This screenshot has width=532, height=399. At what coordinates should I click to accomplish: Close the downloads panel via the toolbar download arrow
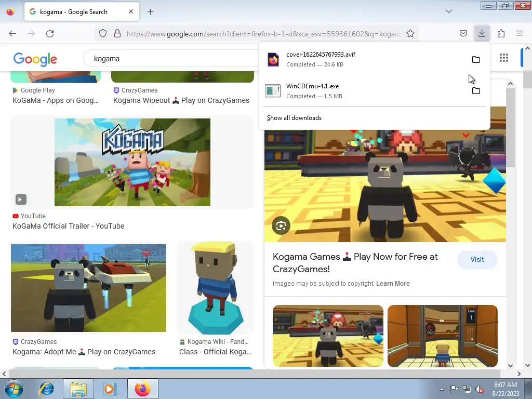(482, 33)
